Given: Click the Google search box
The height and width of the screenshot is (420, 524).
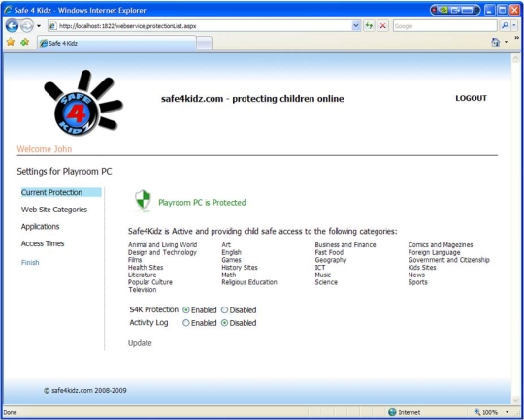Looking at the screenshot, I should [444, 26].
